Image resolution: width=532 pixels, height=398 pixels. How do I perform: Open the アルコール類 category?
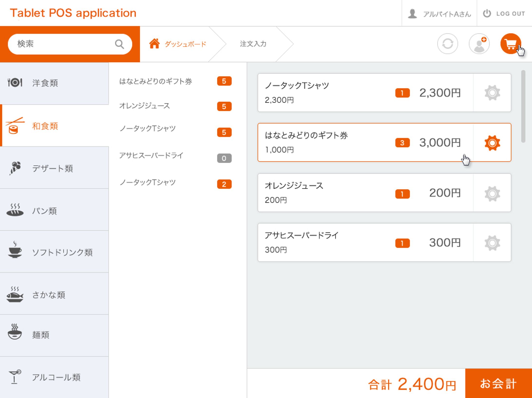point(54,378)
